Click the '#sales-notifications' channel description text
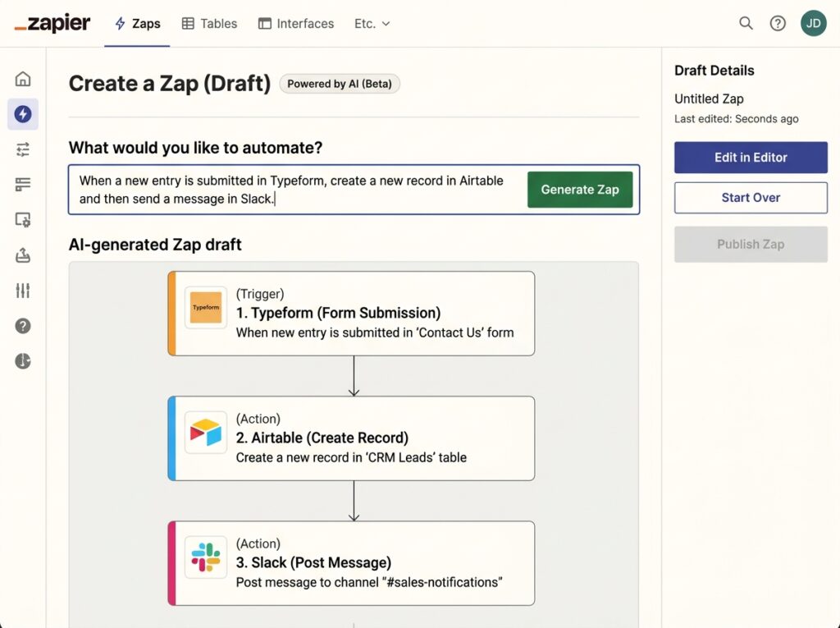840x628 pixels. [x=369, y=582]
